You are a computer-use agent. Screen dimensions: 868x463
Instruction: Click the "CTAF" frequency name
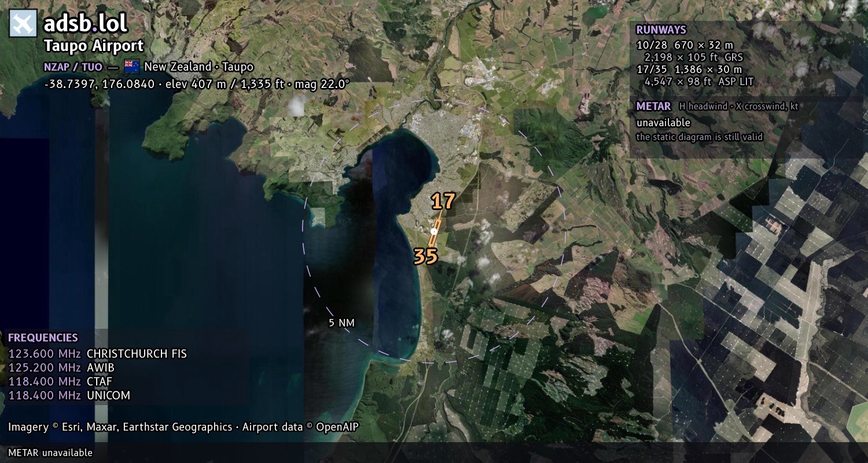[x=100, y=381]
